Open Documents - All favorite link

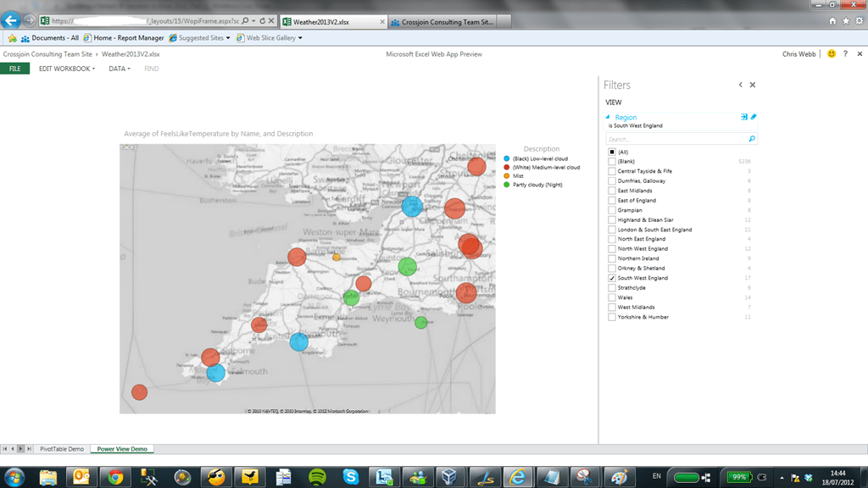click(50, 38)
